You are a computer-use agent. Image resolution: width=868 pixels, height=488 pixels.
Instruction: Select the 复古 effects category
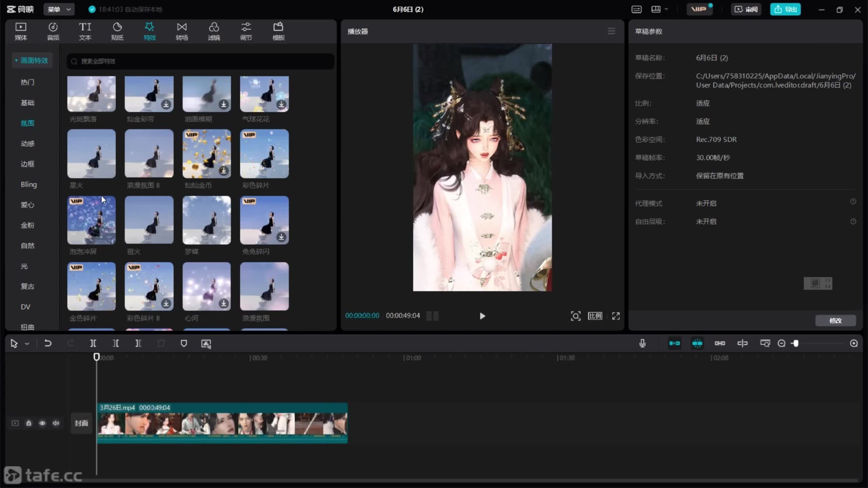pyautogui.click(x=27, y=286)
